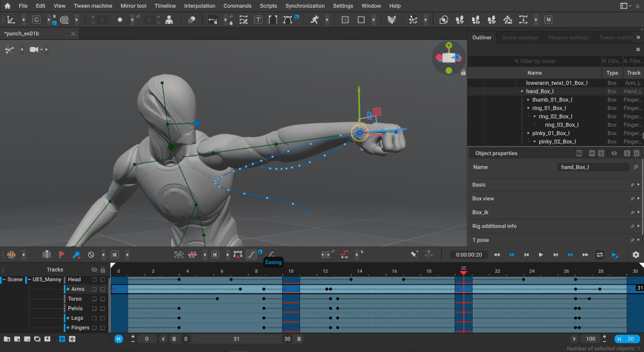Toggle the loop playback icon

[600, 255]
